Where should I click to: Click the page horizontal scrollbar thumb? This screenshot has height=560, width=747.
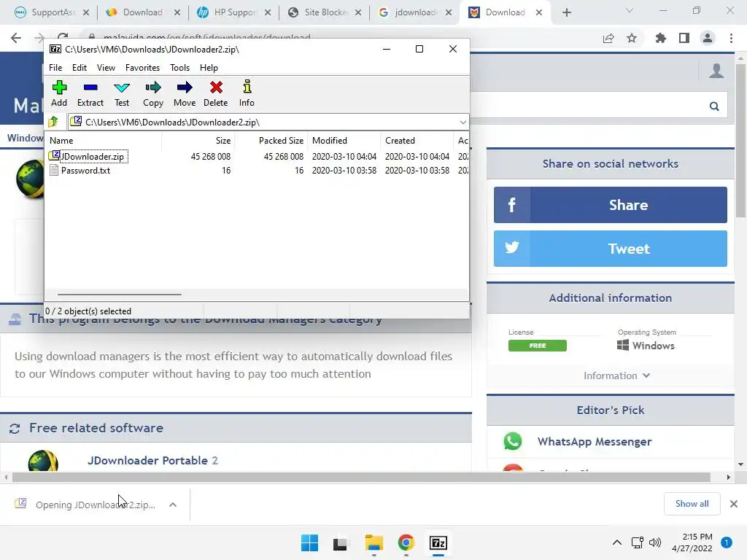click(x=361, y=477)
